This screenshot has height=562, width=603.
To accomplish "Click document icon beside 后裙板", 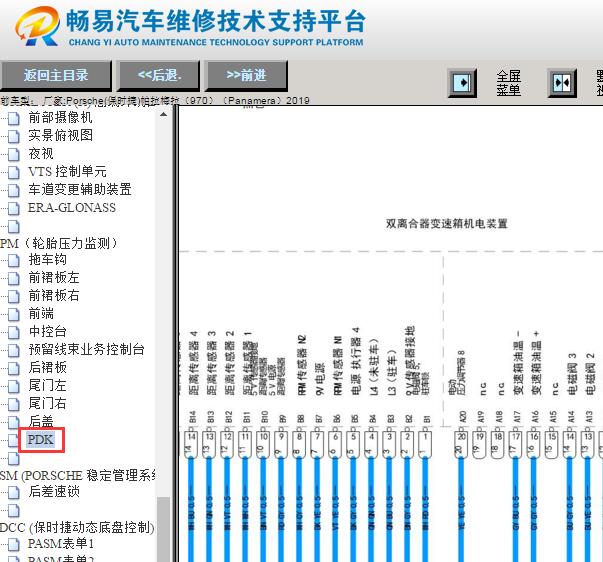I will 14,368.
